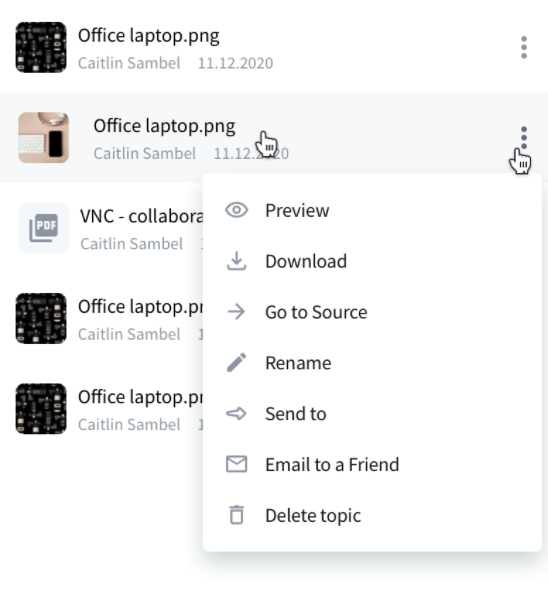Click the download arrow icon
The width and height of the screenshot is (548, 600).
pyautogui.click(x=236, y=261)
